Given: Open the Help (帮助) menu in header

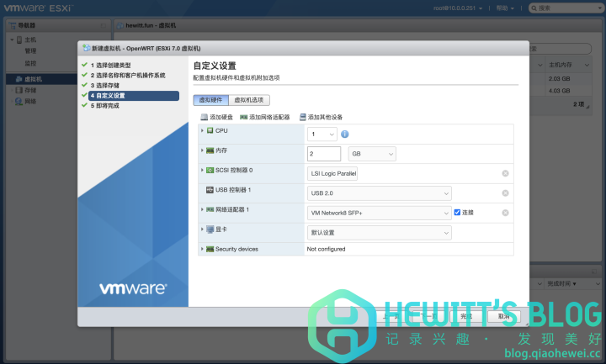Looking at the screenshot, I should pyautogui.click(x=505, y=8).
